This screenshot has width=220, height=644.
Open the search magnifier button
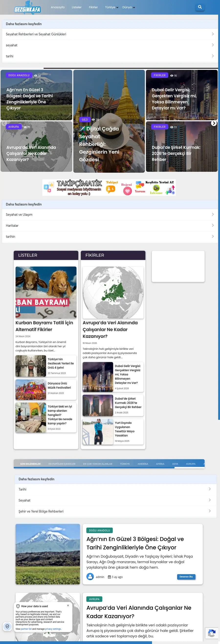[200, 7]
